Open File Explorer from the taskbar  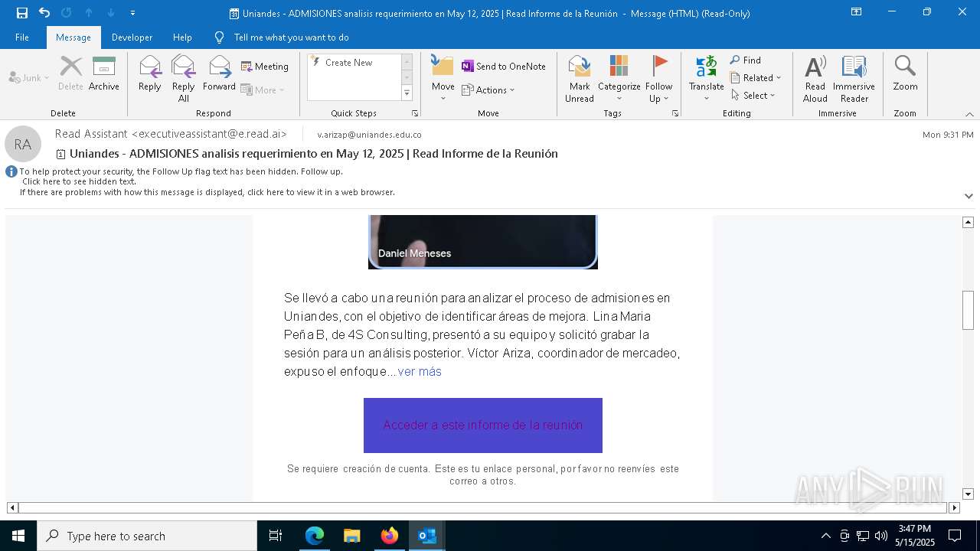pyautogui.click(x=352, y=536)
